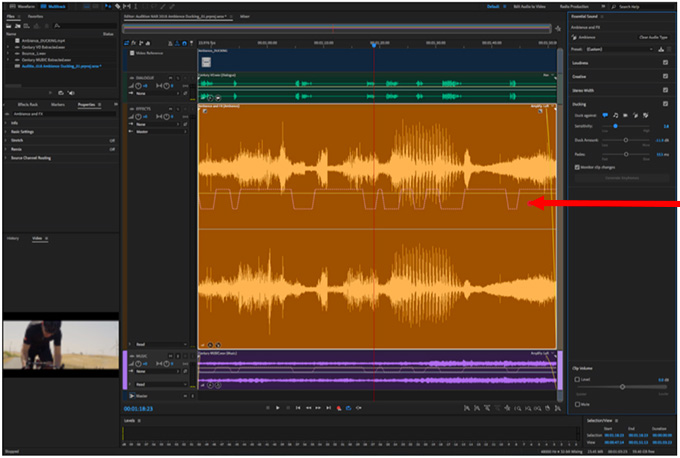The width and height of the screenshot is (680, 458).
Task: Switch to Multitrack editor view
Action: click(x=53, y=7)
